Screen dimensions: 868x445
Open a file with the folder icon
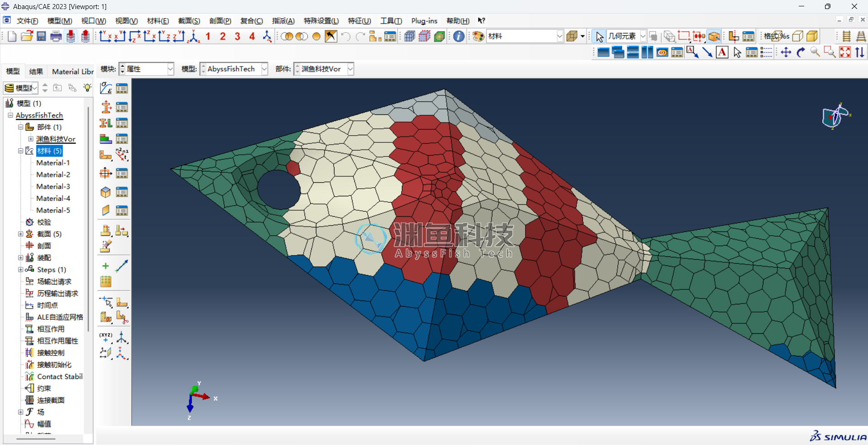pos(27,36)
